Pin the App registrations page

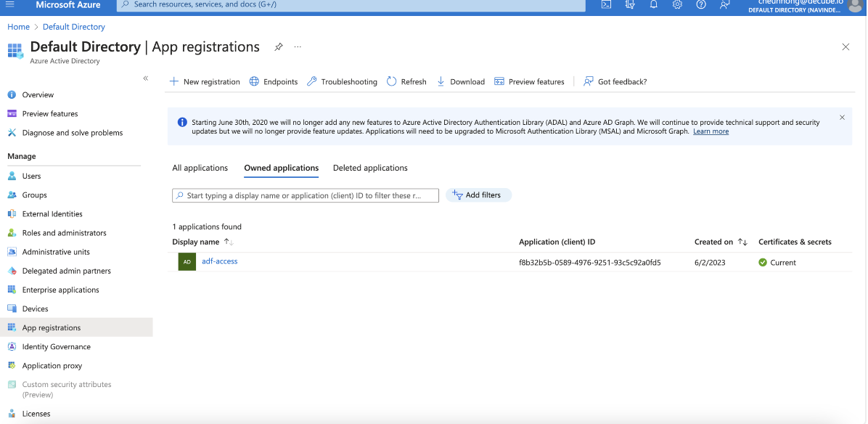[279, 47]
